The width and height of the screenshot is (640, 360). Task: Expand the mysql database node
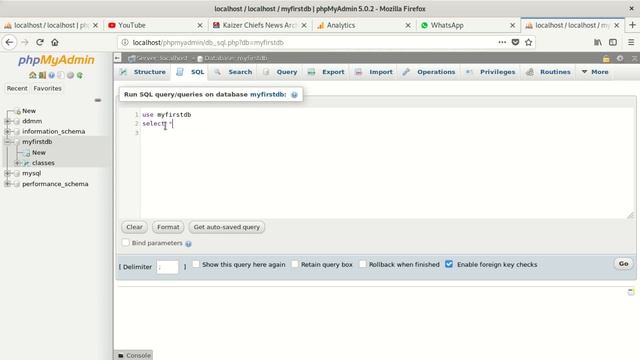click(x=7, y=173)
